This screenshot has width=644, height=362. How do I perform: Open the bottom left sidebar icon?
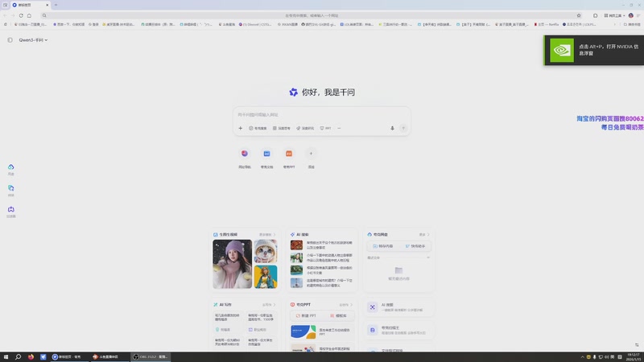(11, 209)
